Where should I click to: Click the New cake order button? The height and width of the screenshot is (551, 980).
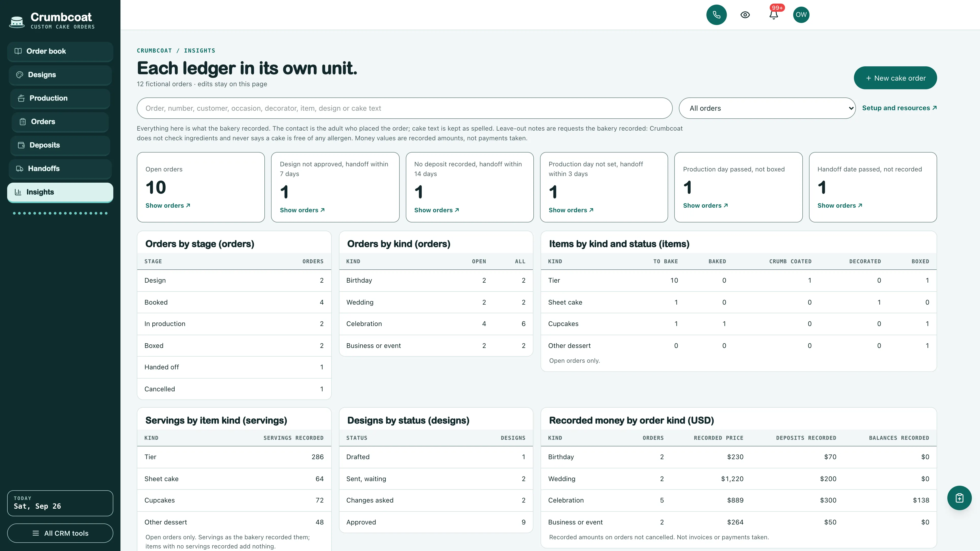[895, 78]
